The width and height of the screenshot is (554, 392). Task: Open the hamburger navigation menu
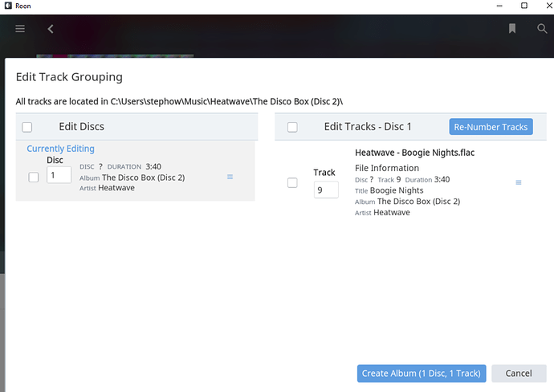pyautogui.click(x=20, y=29)
